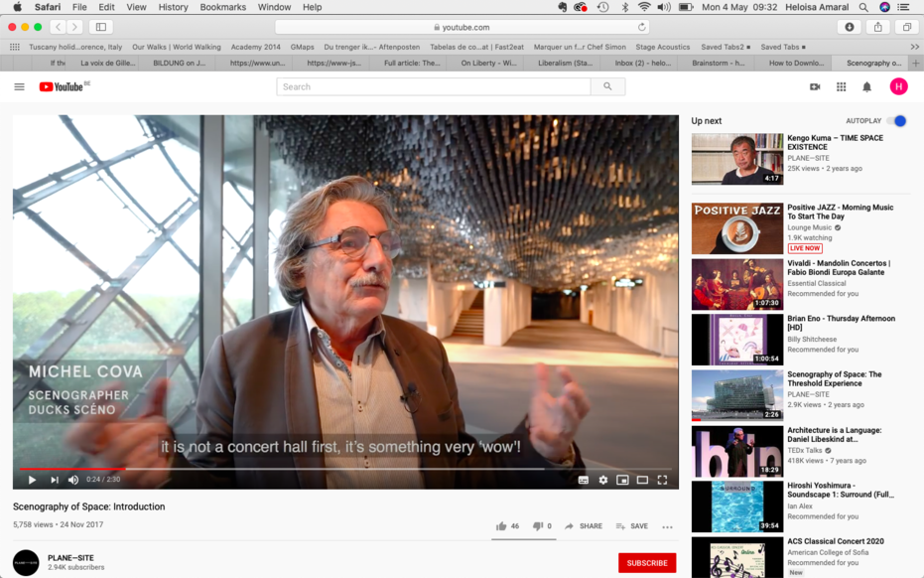Skip to next video
Image resolution: width=924 pixels, height=578 pixels.
coord(55,480)
